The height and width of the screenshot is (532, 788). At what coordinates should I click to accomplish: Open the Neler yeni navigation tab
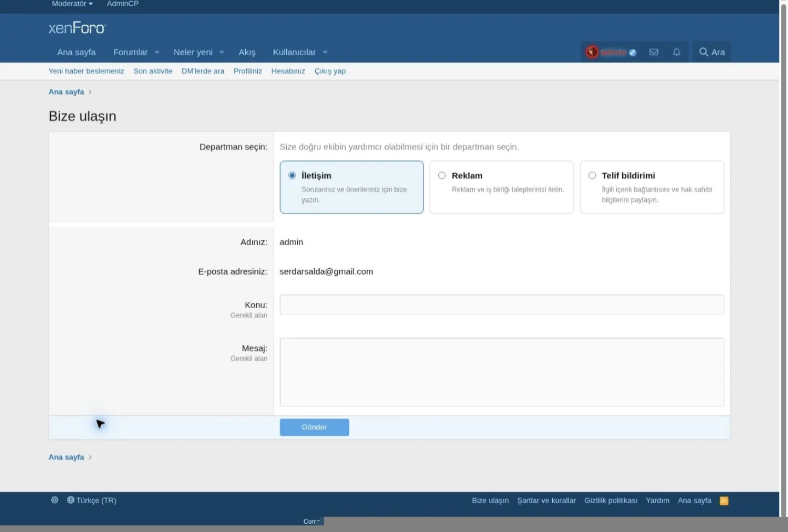[x=193, y=53]
